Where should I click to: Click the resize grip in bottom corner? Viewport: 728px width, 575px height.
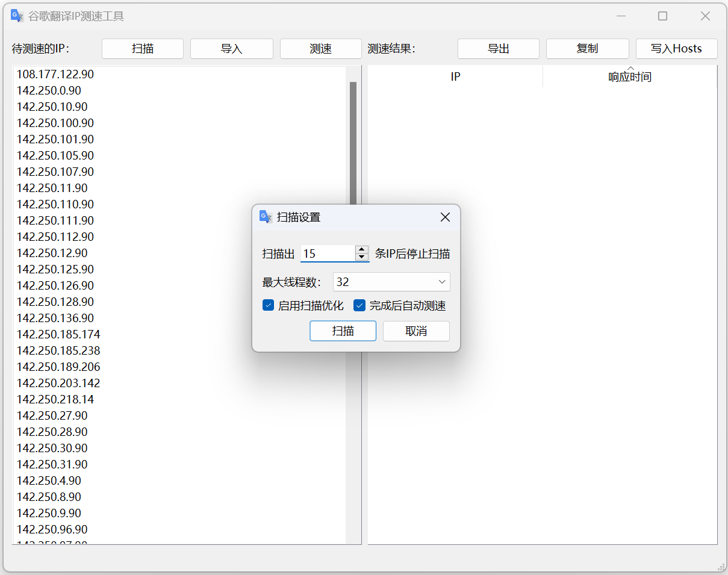pos(721,566)
